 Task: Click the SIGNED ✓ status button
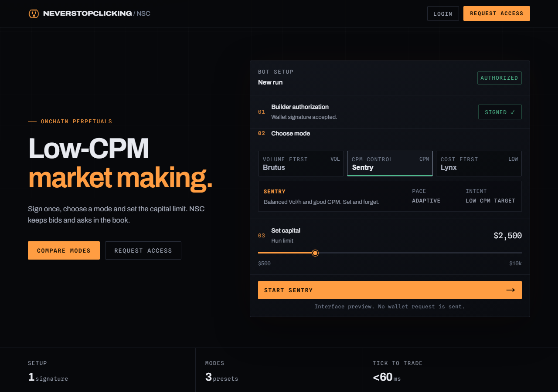point(500,112)
